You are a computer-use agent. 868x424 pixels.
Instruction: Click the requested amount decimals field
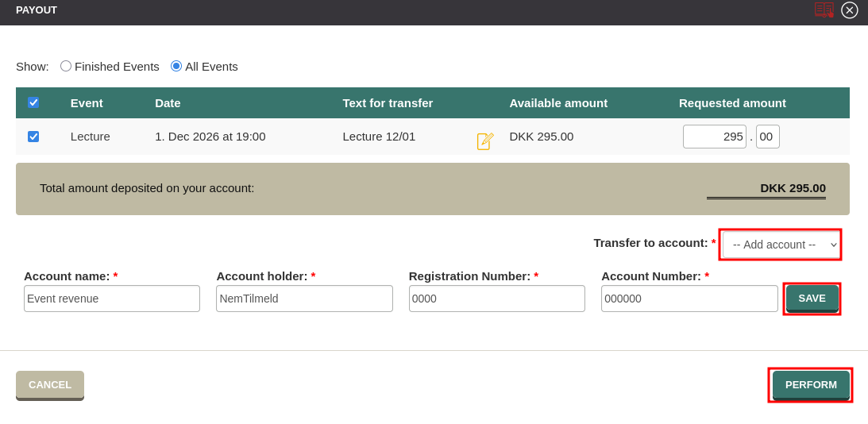[x=767, y=137]
